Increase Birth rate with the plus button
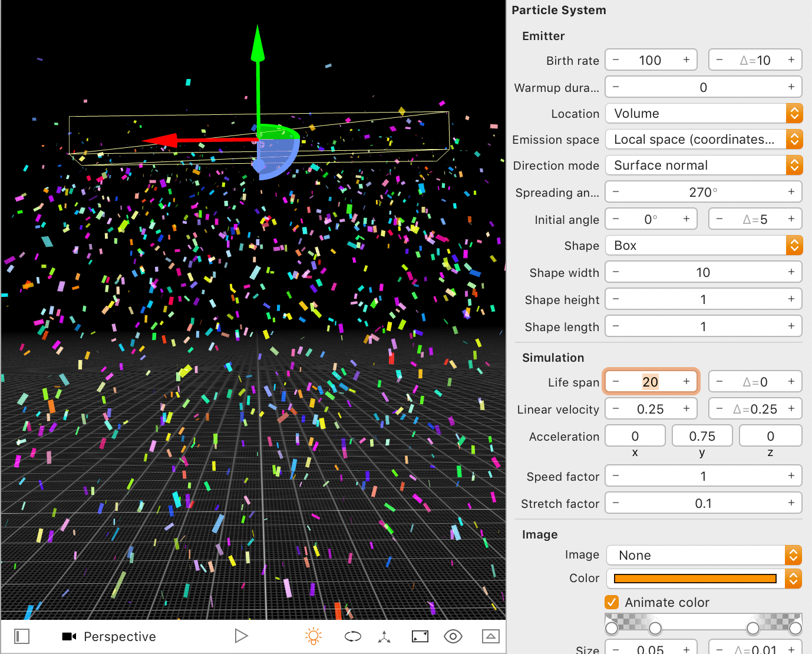The image size is (812, 654). click(686, 60)
